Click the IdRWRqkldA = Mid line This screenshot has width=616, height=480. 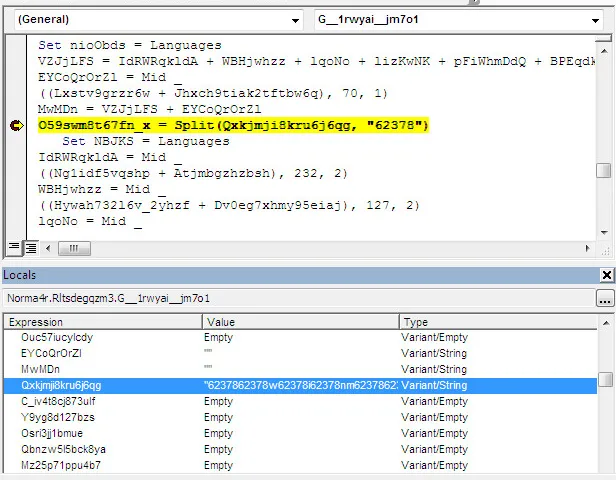point(110,158)
